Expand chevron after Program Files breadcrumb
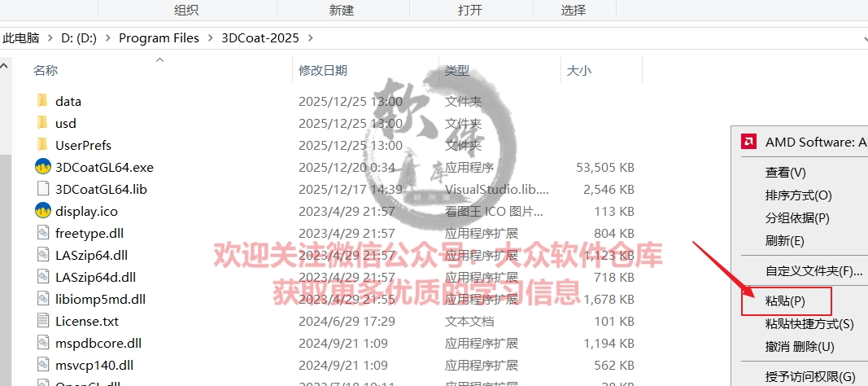Image resolution: width=868 pixels, height=386 pixels. pyautogui.click(x=210, y=38)
